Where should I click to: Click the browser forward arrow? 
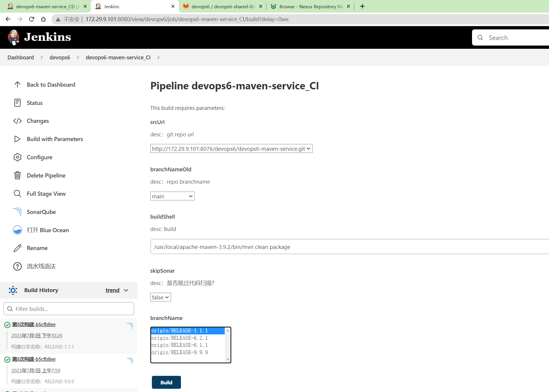(x=20, y=19)
